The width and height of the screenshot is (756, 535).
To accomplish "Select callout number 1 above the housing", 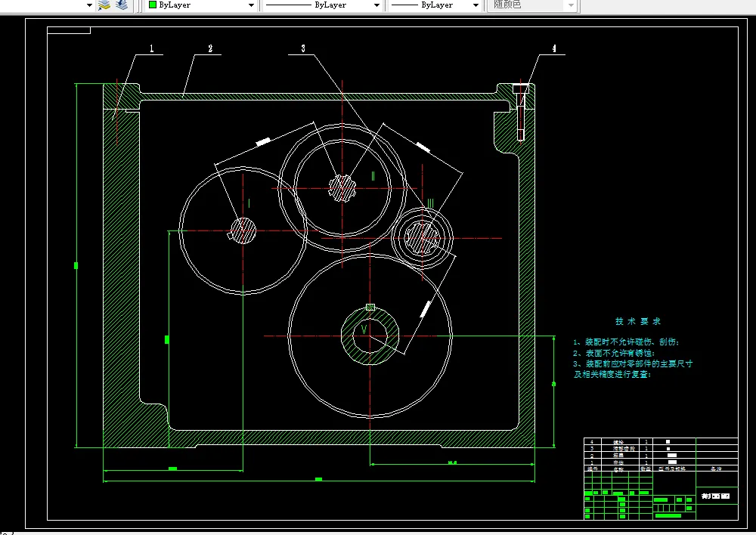I will click(151, 48).
